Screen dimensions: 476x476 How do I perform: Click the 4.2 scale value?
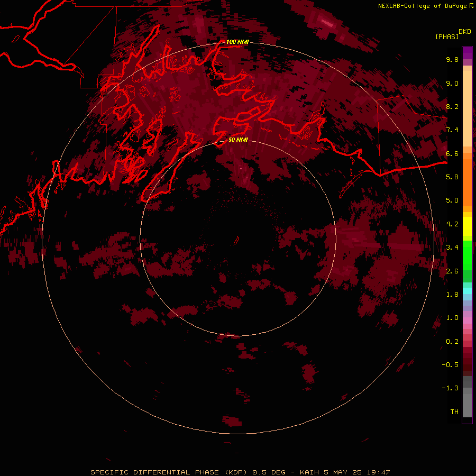[452, 224]
